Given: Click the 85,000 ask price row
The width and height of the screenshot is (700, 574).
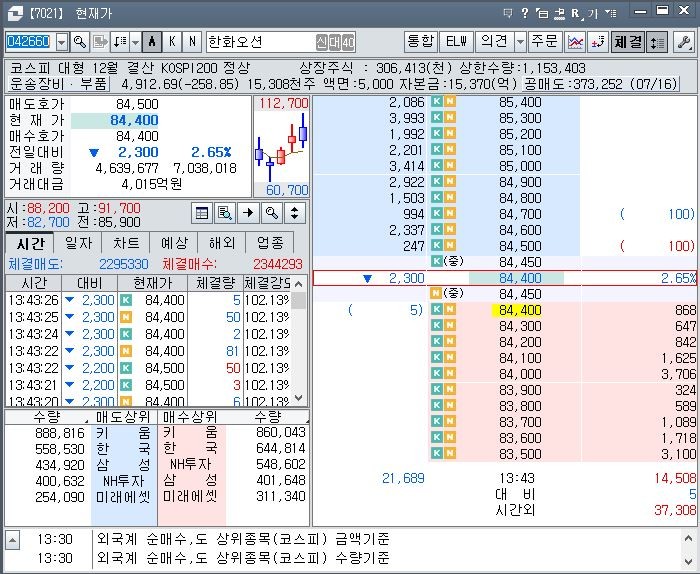Looking at the screenshot, I should pos(520,166).
